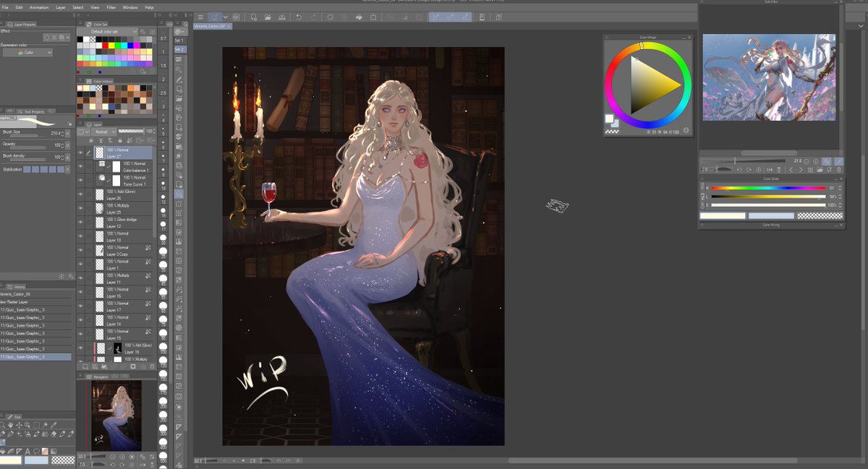Flip Sub View image horizontally
868x469 pixels.
pos(770,170)
